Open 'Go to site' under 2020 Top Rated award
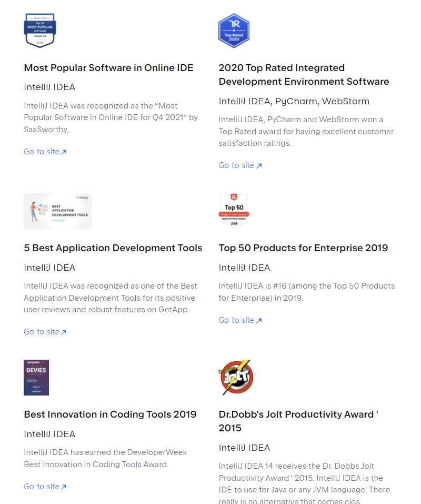This screenshot has height=504, width=421. tap(240, 165)
